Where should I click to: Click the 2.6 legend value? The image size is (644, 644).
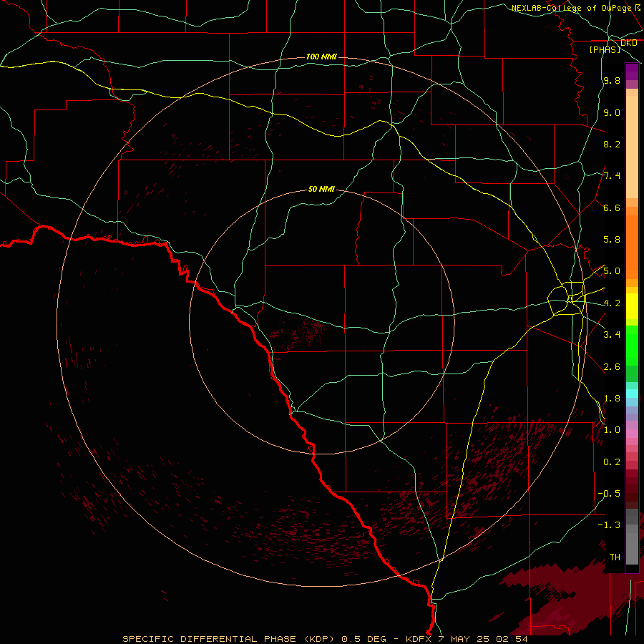(612, 367)
